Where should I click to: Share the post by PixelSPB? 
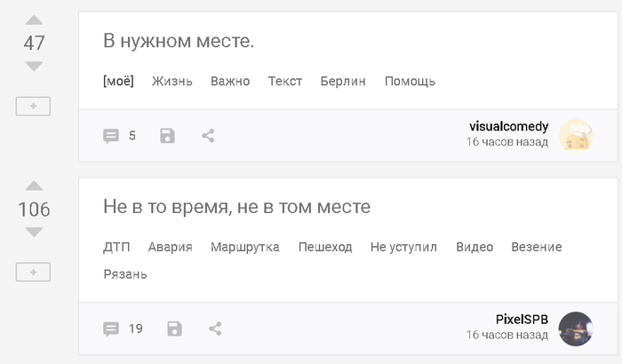click(215, 328)
